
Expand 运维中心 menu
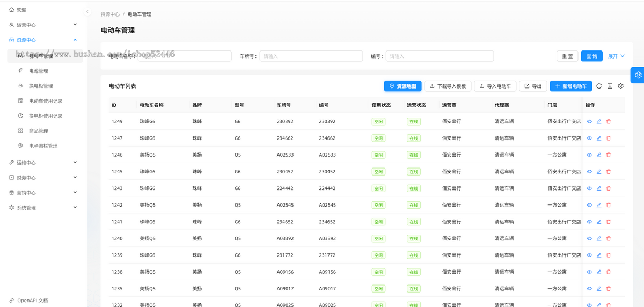point(43,162)
